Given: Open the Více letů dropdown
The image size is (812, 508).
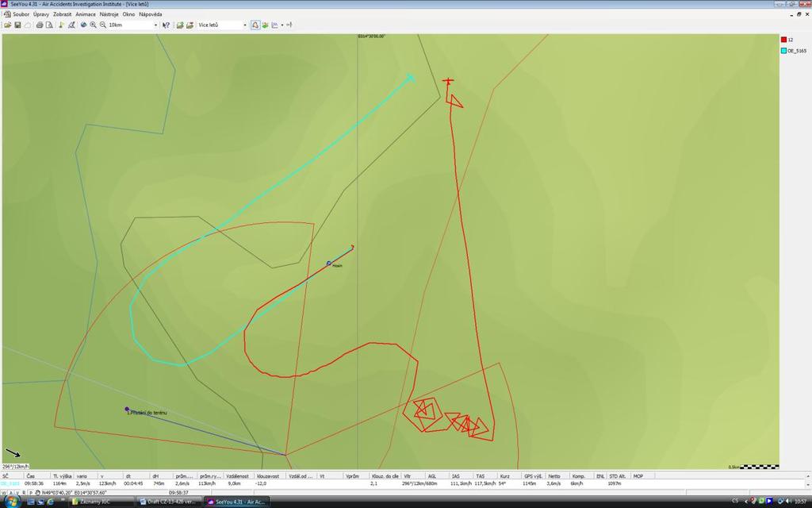Looking at the screenshot, I should (245, 25).
